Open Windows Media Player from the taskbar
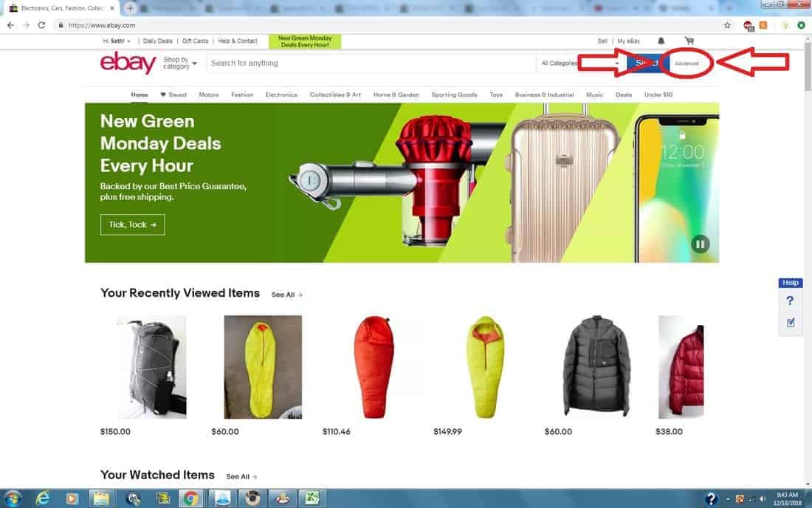This screenshot has height=508, width=812. (72, 498)
